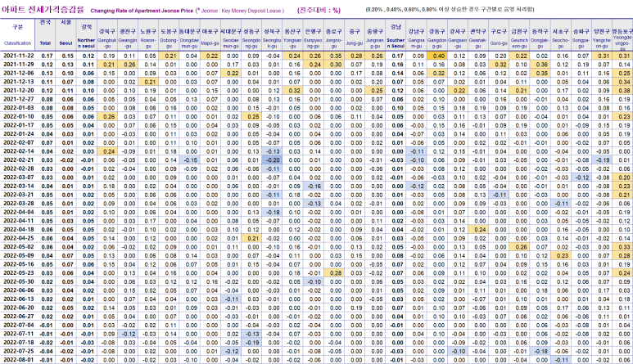
Task: Click the -0.18 Dongjak-gu cell on 2022-07-25
Action: [x=540, y=351]
